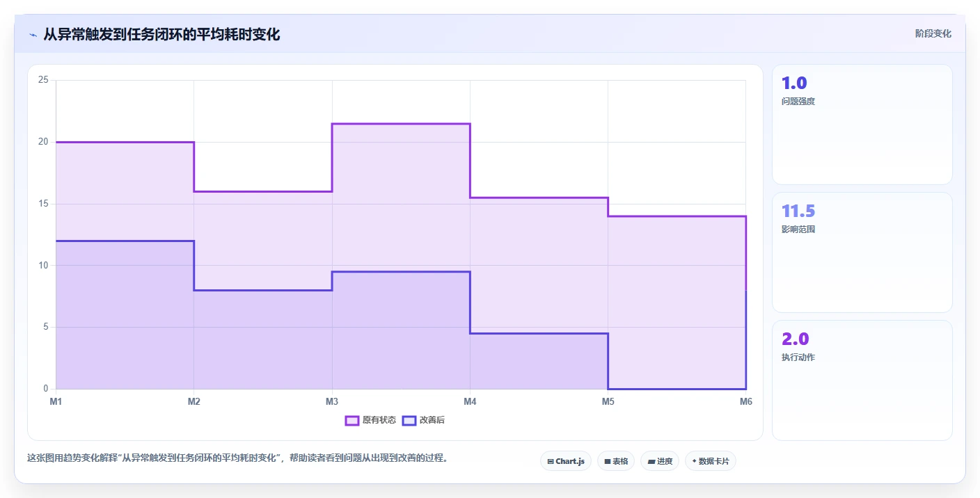The width and height of the screenshot is (980, 498).
Task: Open the 问题强度 card showing 1.0
Action: [x=862, y=124]
